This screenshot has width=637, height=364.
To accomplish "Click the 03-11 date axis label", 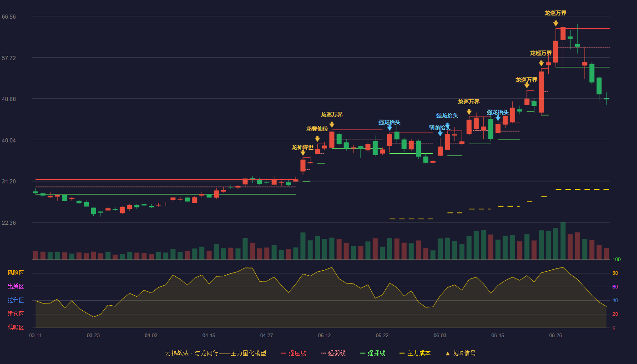I will click(x=35, y=335).
